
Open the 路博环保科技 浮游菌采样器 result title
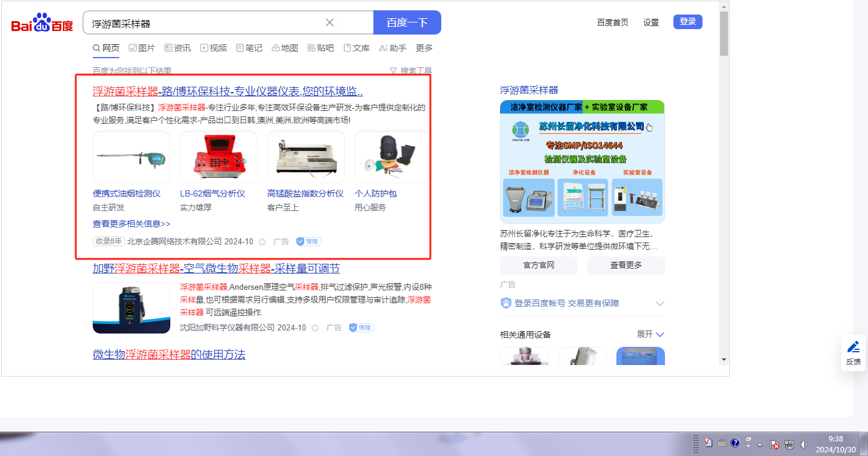click(228, 92)
